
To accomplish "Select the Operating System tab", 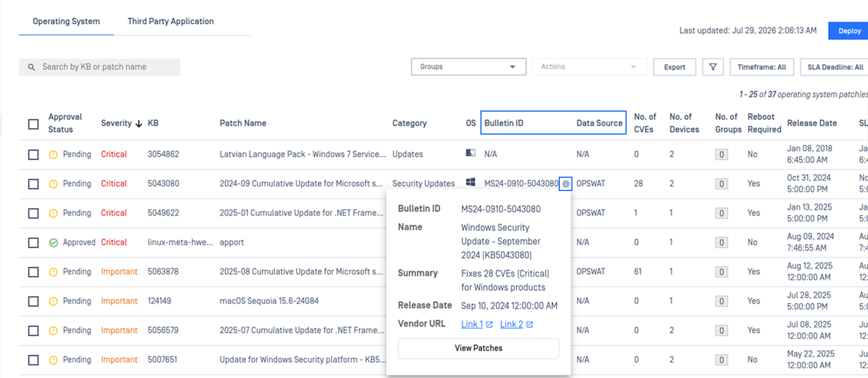I will tap(66, 21).
